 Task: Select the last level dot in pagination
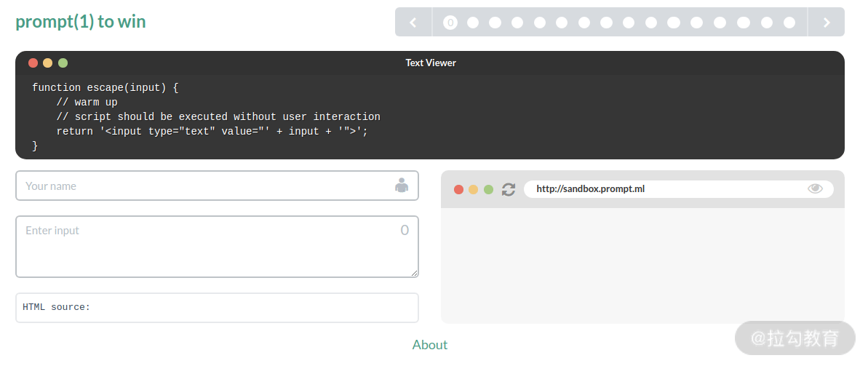tap(789, 23)
